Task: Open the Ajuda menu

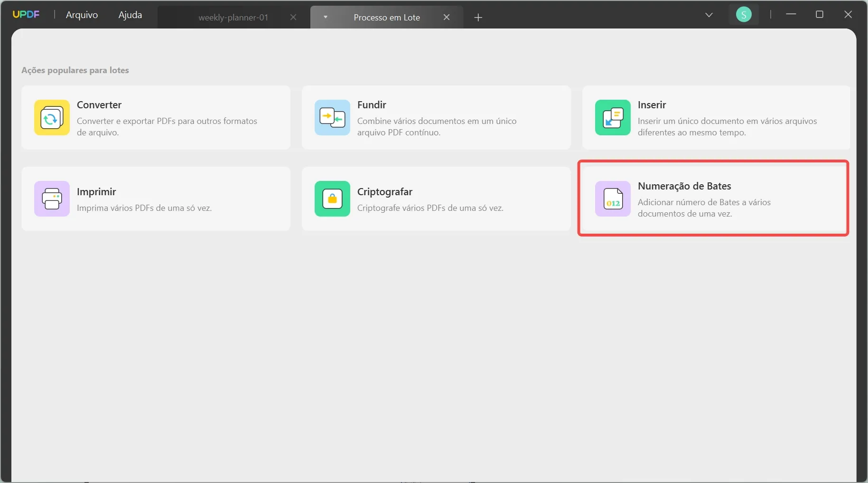Action: click(x=130, y=15)
